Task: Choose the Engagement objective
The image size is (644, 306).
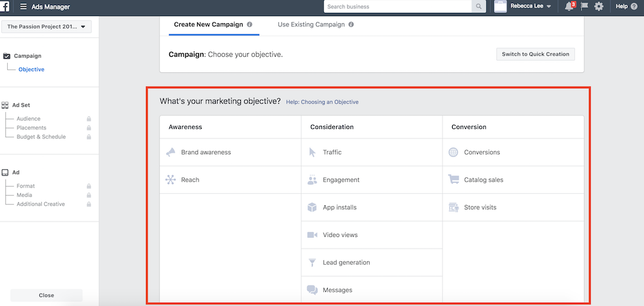Action: [372, 180]
